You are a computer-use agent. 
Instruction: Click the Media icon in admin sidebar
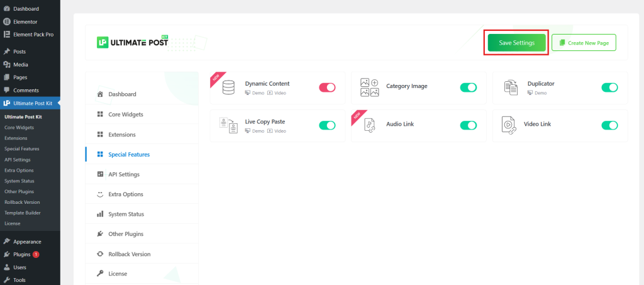tap(6, 64)
